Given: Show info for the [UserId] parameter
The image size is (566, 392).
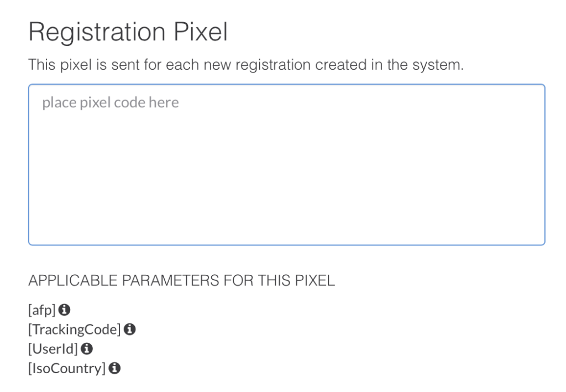Looking at the screenshot, I should tap(87, 349).
